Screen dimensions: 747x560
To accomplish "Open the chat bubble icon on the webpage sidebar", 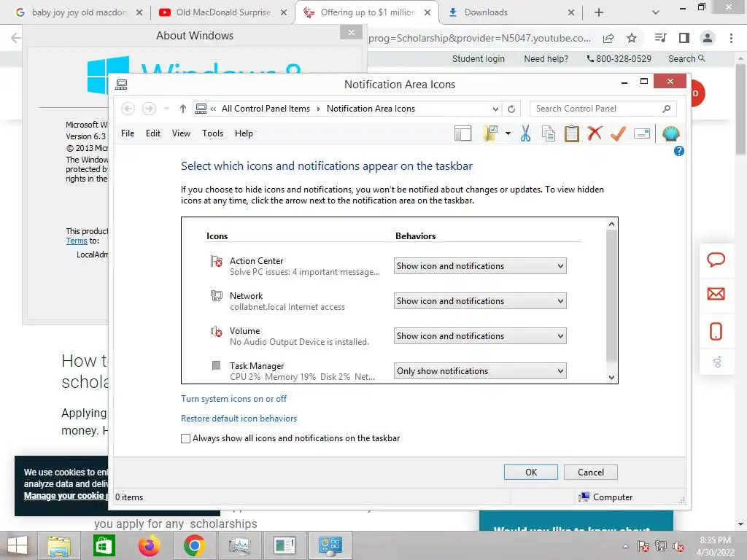I will tap(716, 260).
